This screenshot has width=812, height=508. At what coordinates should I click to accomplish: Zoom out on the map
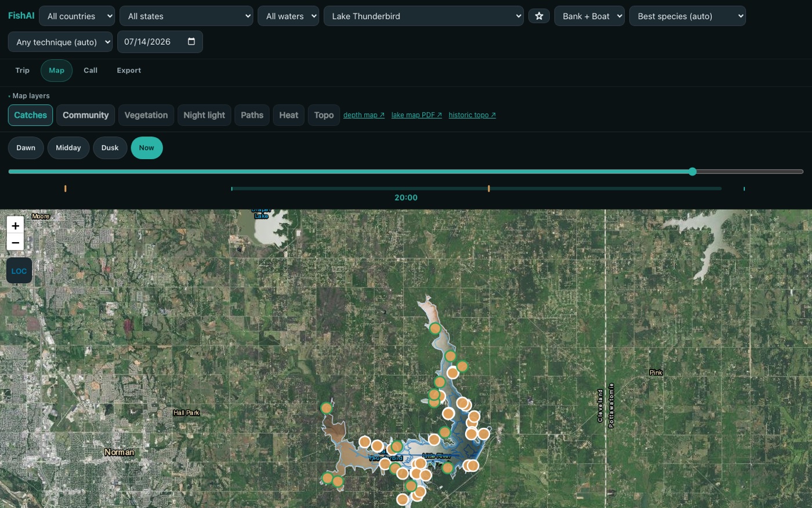(16, 243)
